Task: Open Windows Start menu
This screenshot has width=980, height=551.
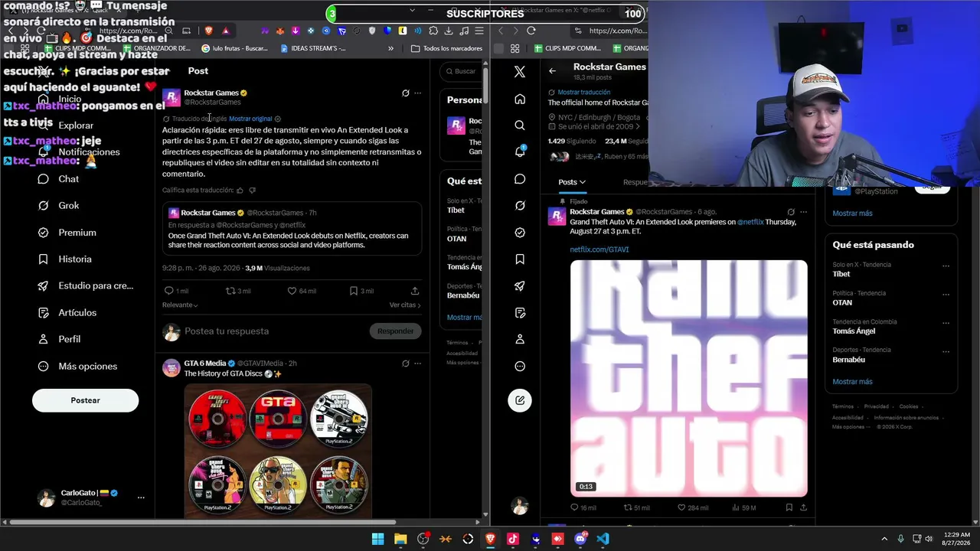Action: tap(377, 539)
